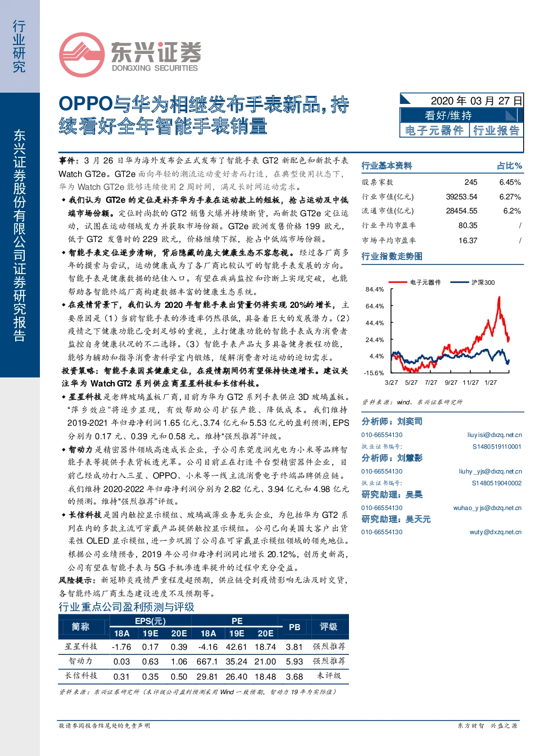Click the red 电子元器件 legend line
The image size is (558, 756).
(397, 282)
